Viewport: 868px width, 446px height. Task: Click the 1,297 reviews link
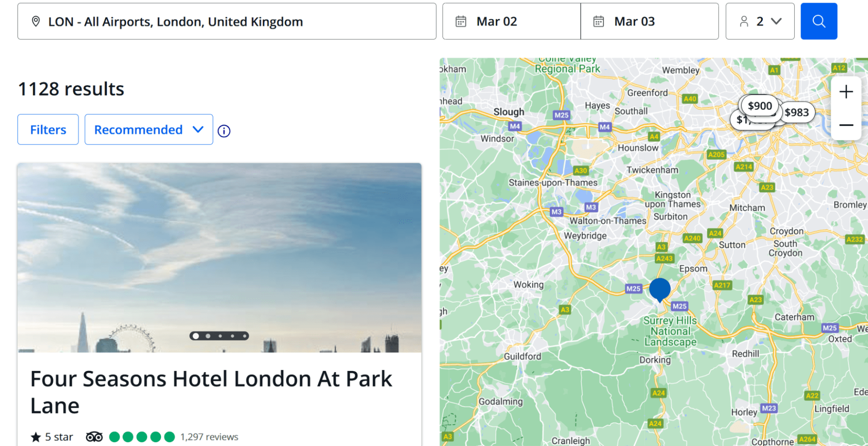point(209,437)
